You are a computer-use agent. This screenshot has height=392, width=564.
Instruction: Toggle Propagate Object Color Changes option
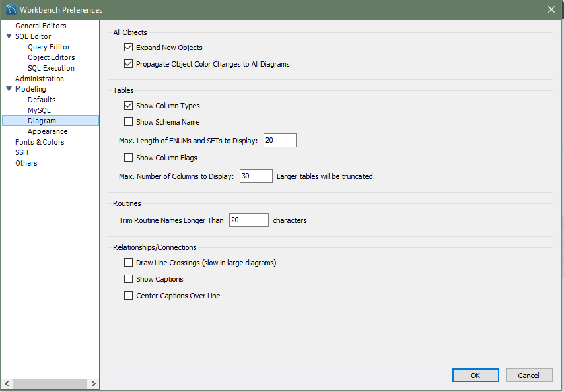(129, 64)
